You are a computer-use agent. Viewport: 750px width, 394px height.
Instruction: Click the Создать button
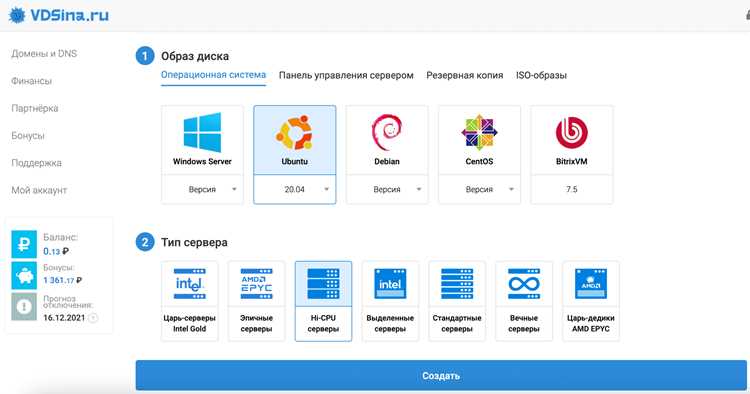click(441, 376)
